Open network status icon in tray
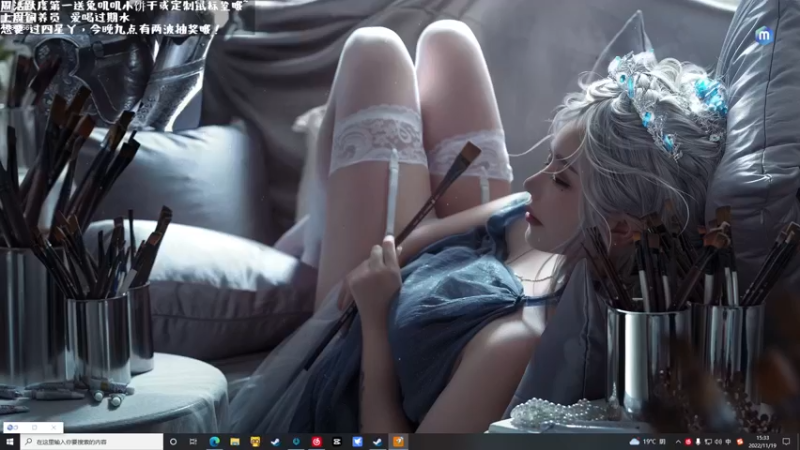The image size is (800, 450). pyautogui.click(x=708, y=442)
